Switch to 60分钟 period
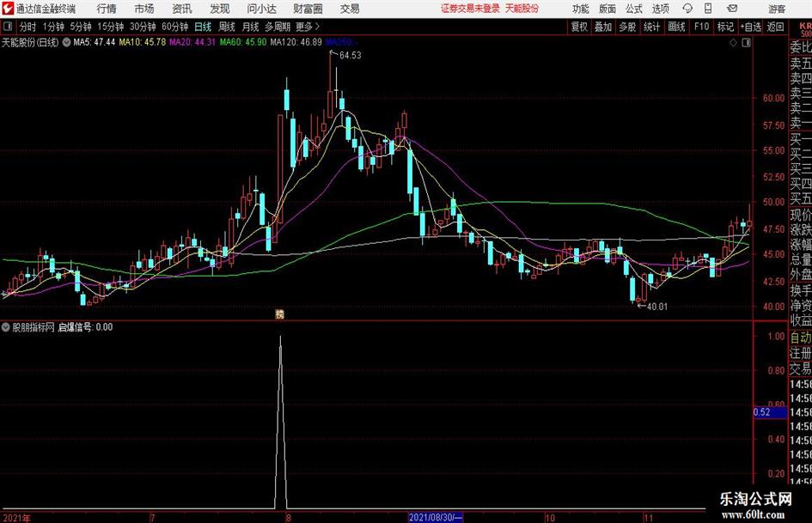 coord(175,27)
